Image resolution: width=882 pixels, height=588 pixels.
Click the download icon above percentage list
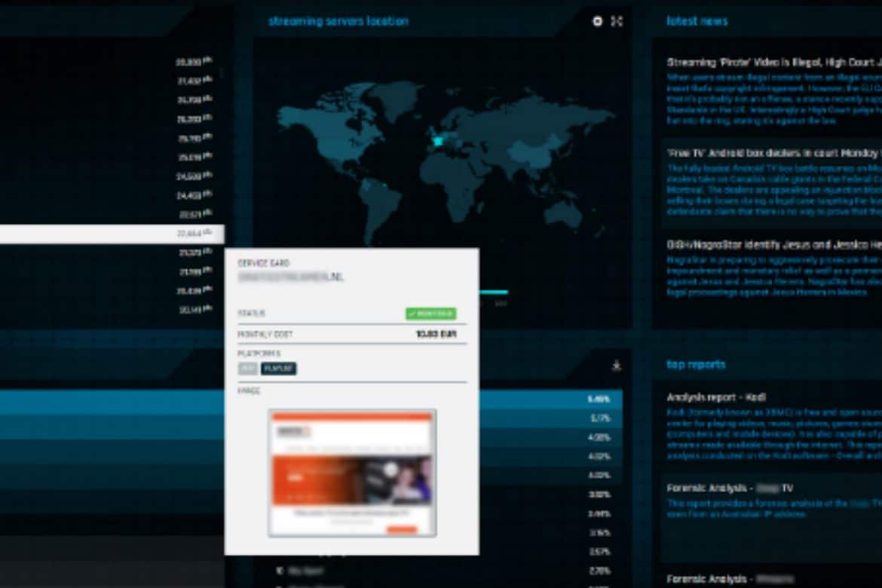coord(616,366)
